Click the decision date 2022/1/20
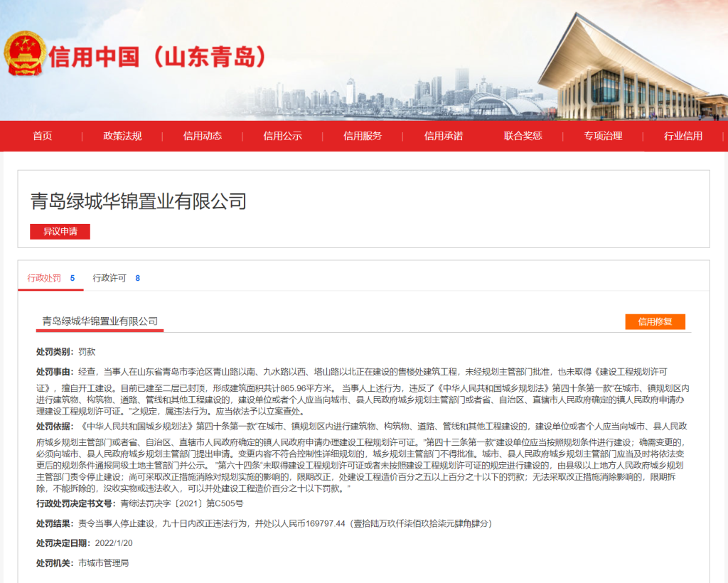Screen dimensions: 728x583 click(114, 543)
